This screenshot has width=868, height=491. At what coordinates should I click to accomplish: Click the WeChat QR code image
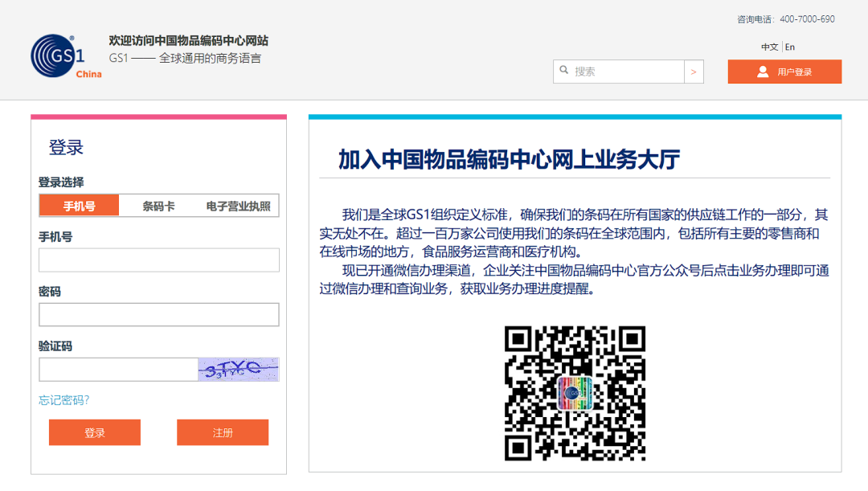click(575, 393)
